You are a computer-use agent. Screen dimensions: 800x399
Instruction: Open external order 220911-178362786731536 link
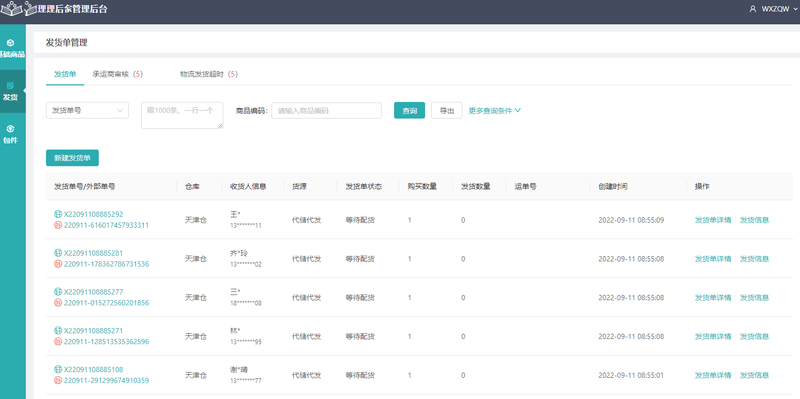coord(106,264)
